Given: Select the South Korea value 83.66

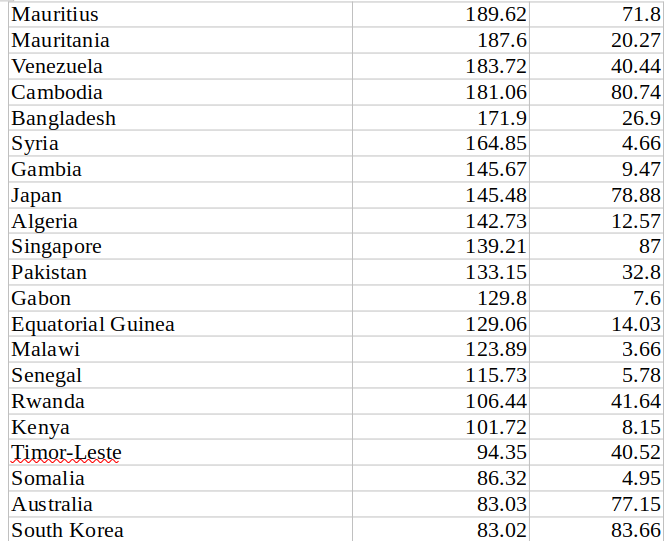Looking at the screenshot, I should [x=597, y=529].
